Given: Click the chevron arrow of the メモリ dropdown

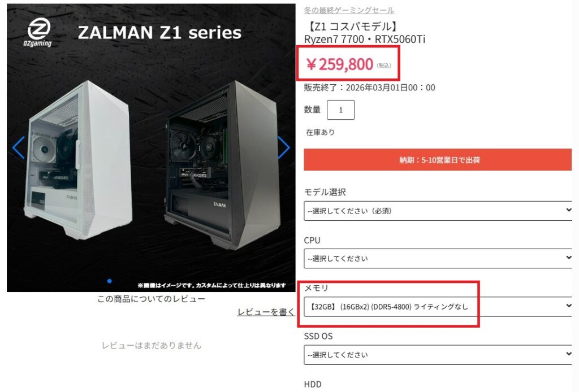Looking at the screenshot, I should (x=569, y=306).
